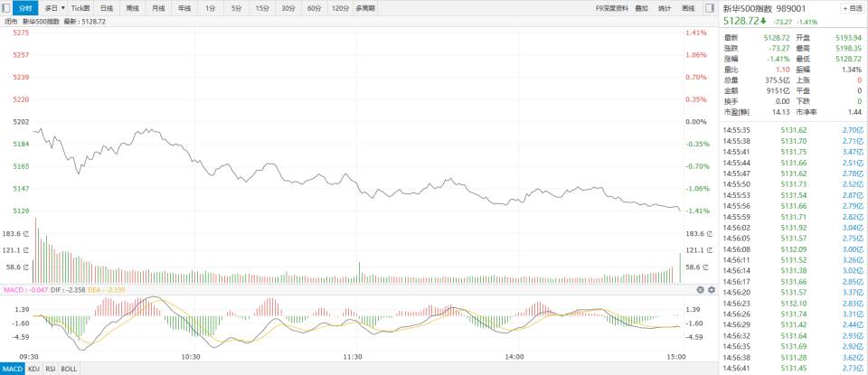This screenshot has height=375, width=868.
Task: Show the 周线 weekly chart
Action: (133, 8)
